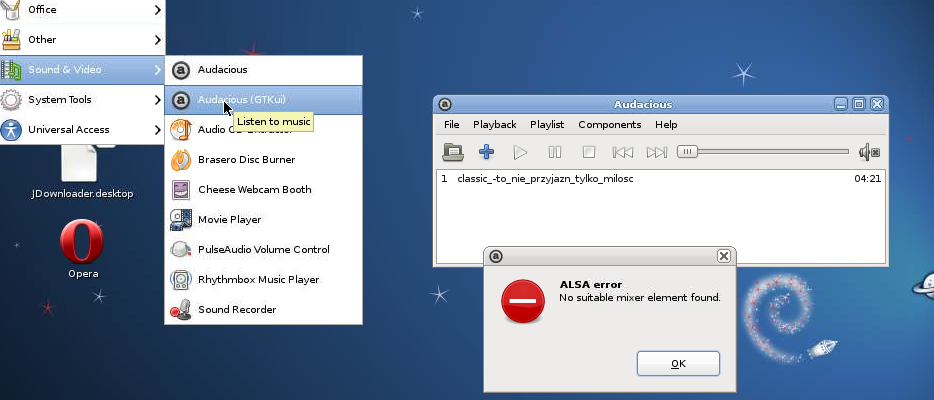Open the Playback menu

click(494, 124)
